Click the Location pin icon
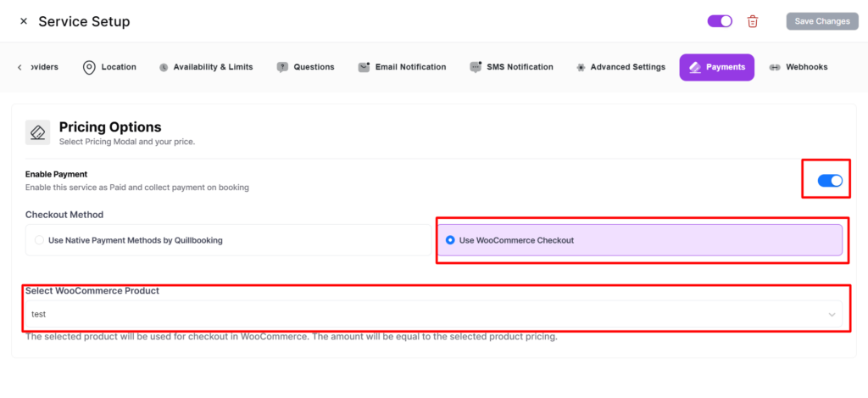 tap(89, 67)
